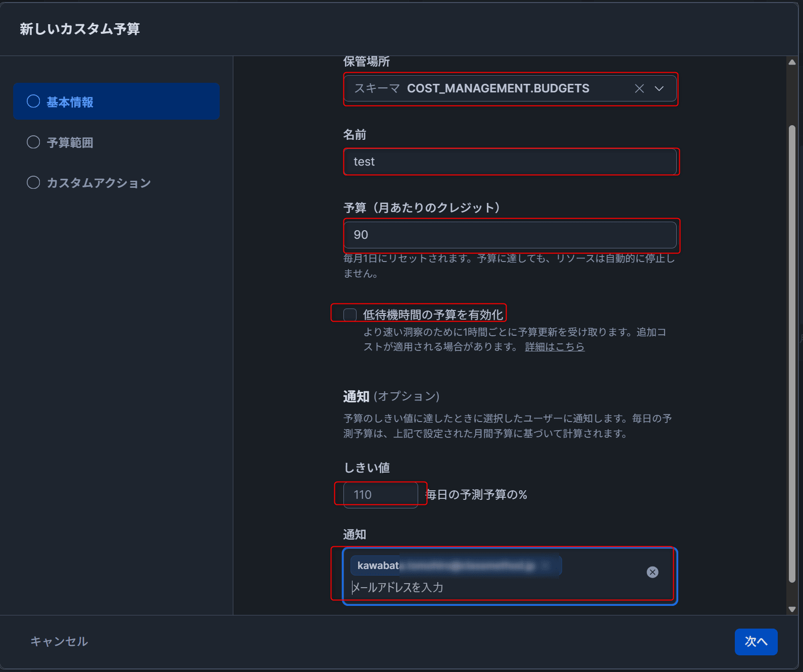Click the 毎日の予測予算の% label
Image resolution: width=803 pixels, height=672 pixels.
(476, 495)
